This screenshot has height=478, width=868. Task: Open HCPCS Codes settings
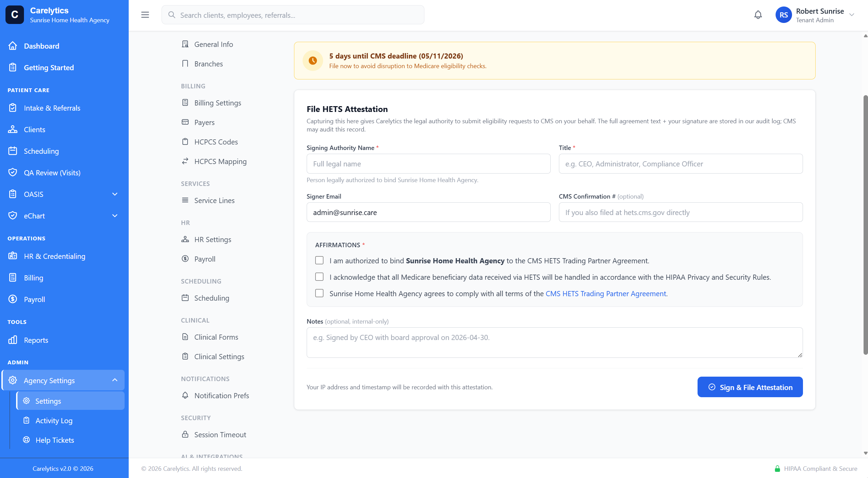pos(216,142)
